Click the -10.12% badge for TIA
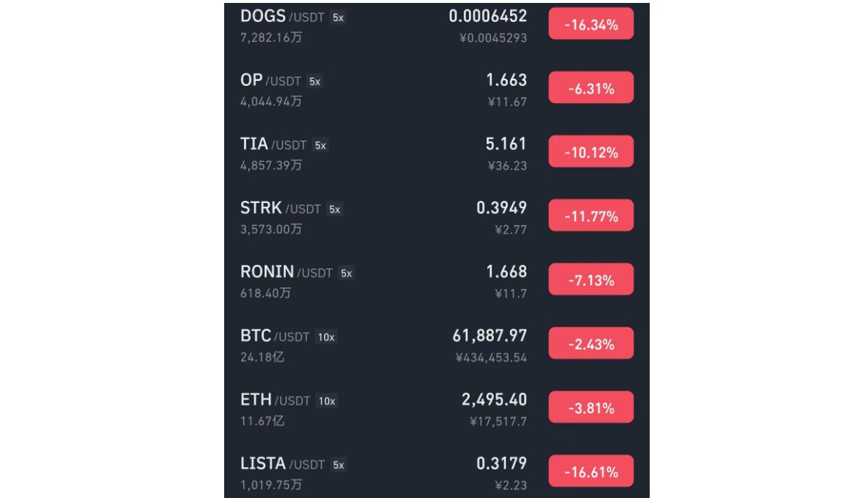Screen dimensions: 868x498 (x=591, y=152)
